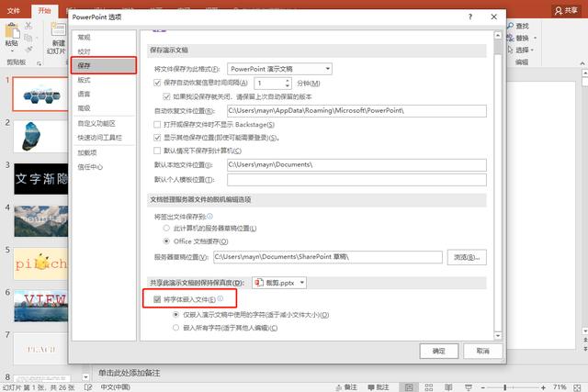Click the Cut scissors icon
Image resolution: width=588 pixels, height=392 pixels.
click(28, 26)
